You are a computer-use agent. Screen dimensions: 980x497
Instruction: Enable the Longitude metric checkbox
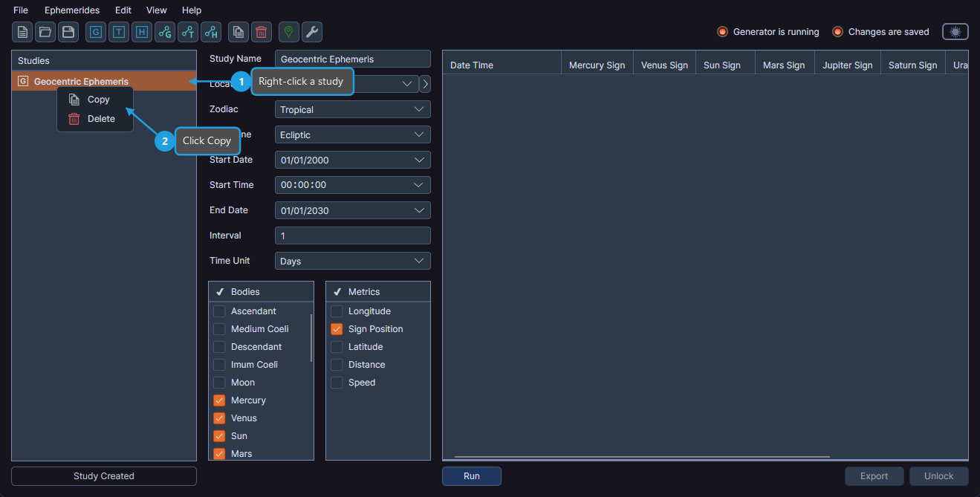[337, 311]
